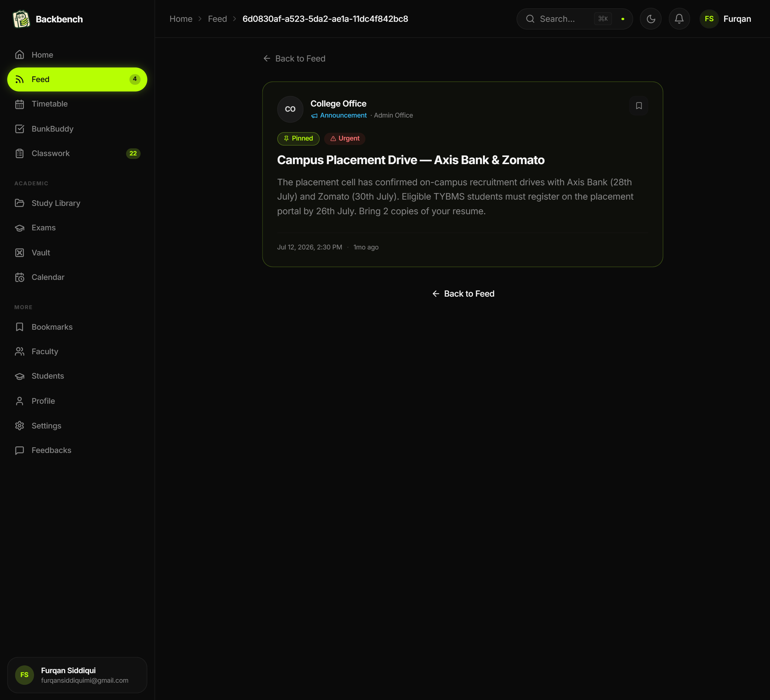Open Faculty directory

pos(77,351)
